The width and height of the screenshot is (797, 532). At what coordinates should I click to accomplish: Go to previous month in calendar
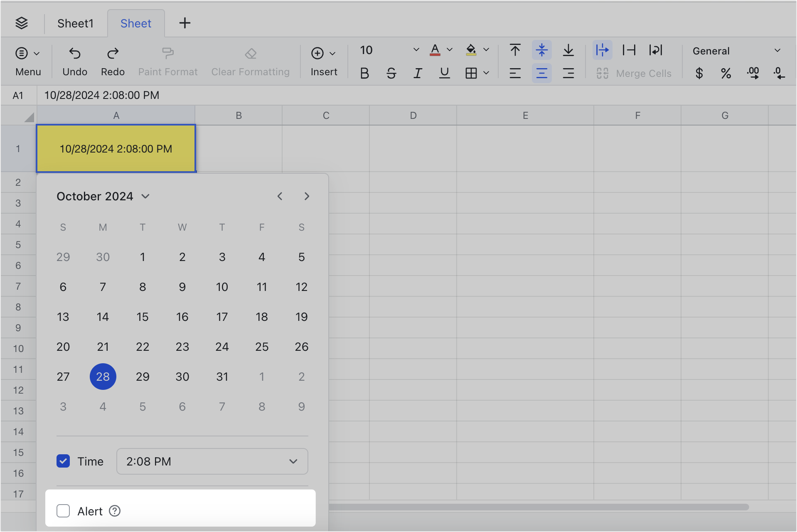point(280,196)
